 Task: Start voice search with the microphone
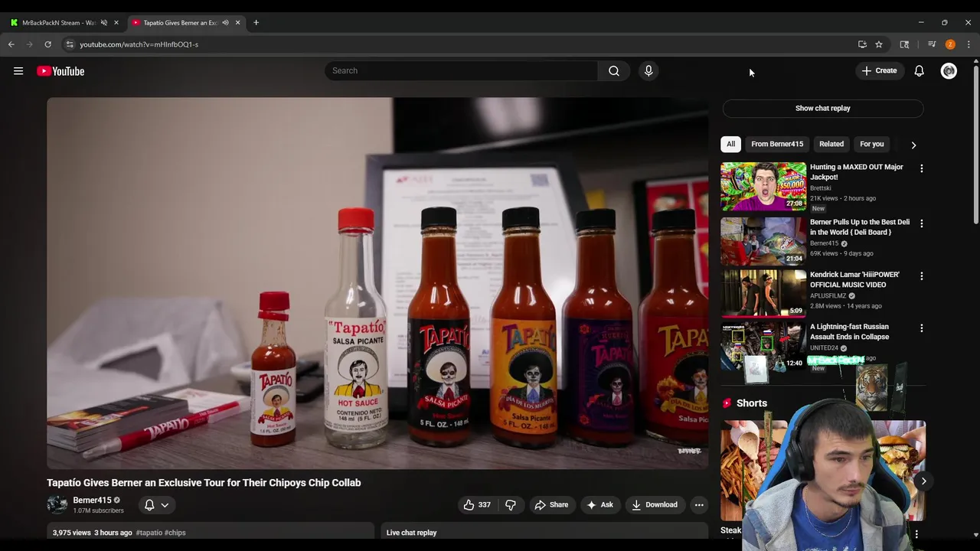pos(648,70)
